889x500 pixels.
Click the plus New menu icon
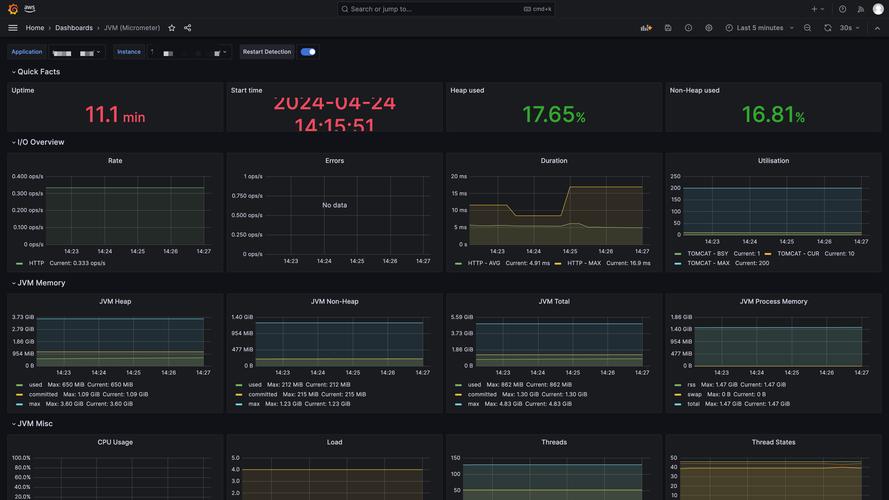point(817,9)
